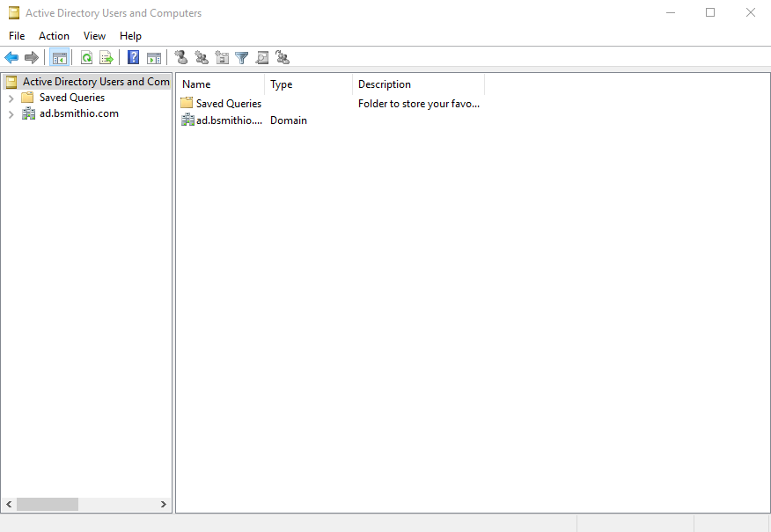Open the Help menu
This screenshot has width=771, height=532.
tap(130, 36)
